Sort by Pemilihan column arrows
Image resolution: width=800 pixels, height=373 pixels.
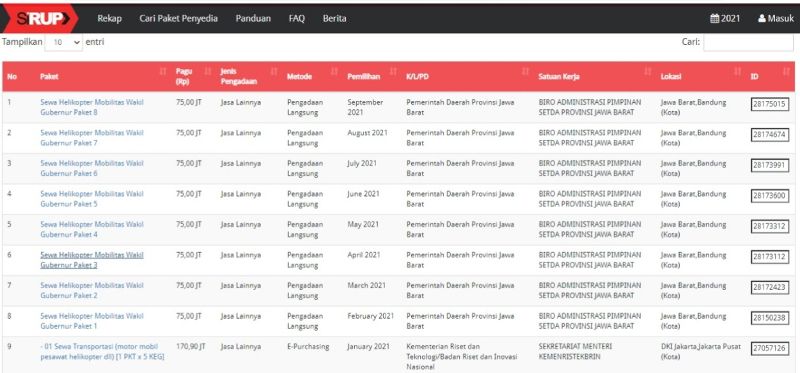(393, 71)
